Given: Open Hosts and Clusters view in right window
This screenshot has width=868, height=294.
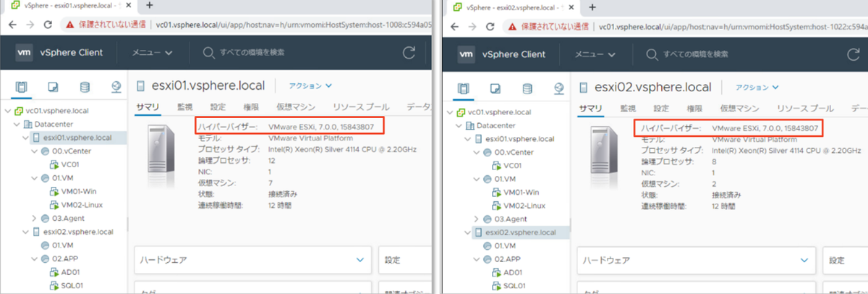Looking at the screenshot, I should [x=464, y=88].
